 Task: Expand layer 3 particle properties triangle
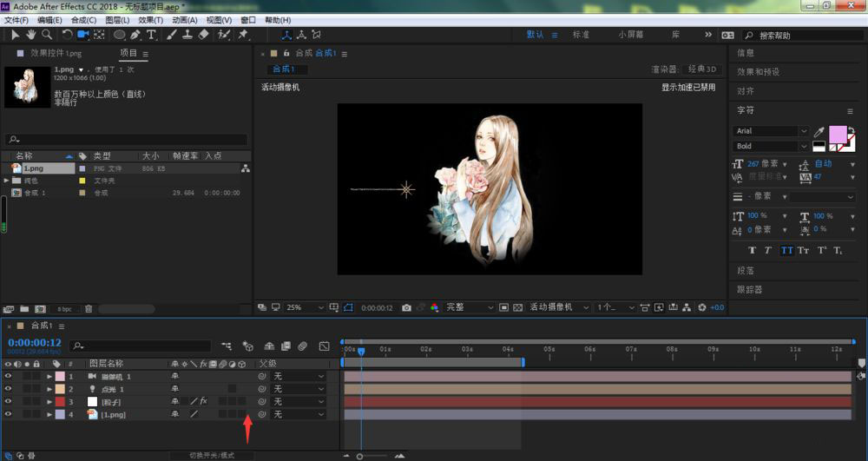(x=49, y=402)
